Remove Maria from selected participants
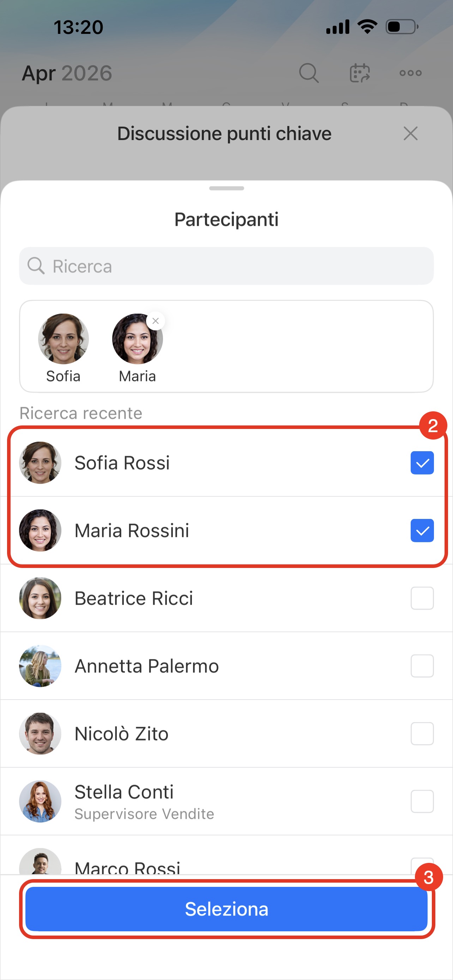The width and height of the screenshot is (453, 980). [x=156, y=321]
